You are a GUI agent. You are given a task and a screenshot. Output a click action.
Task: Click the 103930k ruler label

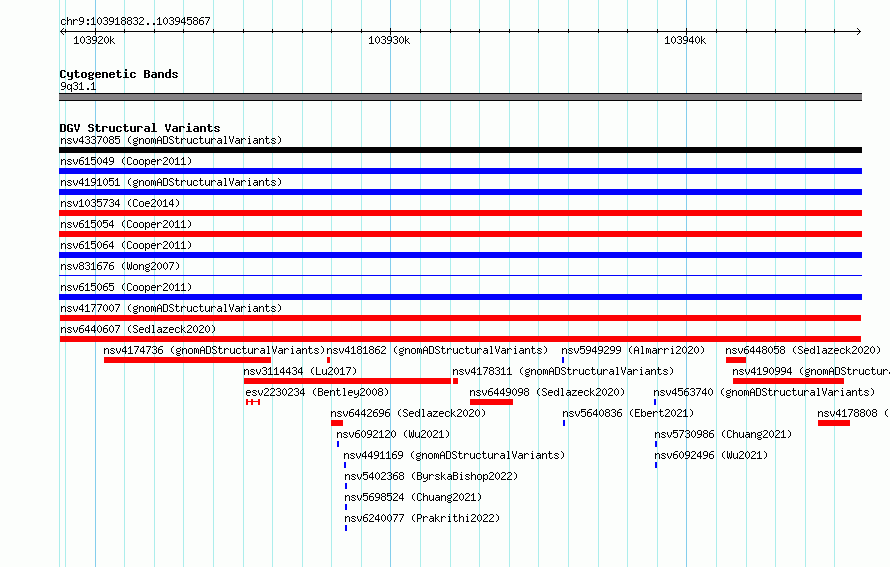click(389, 40)
